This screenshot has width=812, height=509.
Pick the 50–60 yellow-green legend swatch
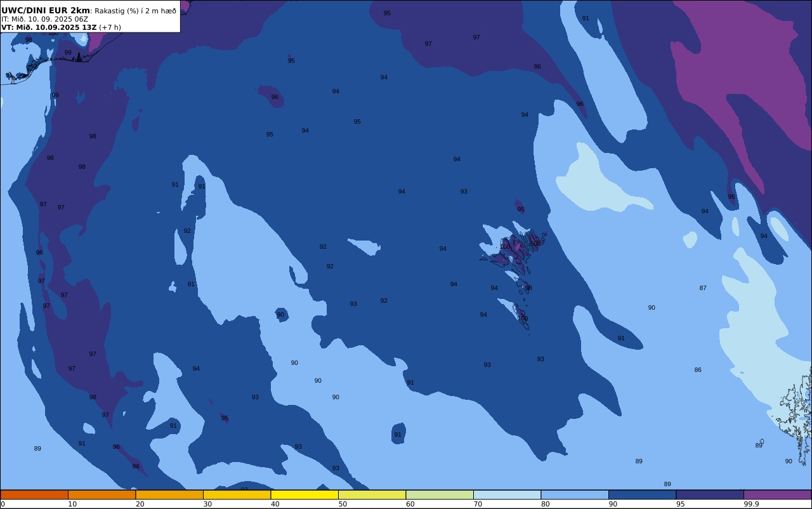pyautogui.click(x=372, y=494)
